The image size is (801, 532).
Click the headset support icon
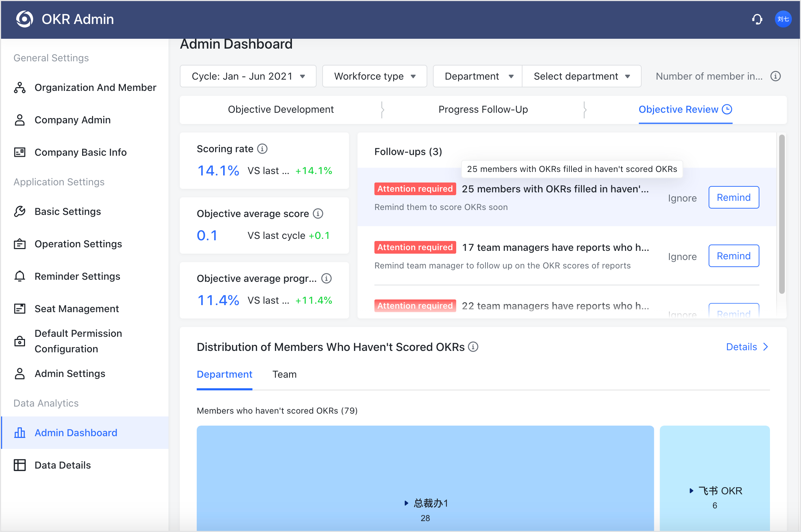(x=757, y=19)
